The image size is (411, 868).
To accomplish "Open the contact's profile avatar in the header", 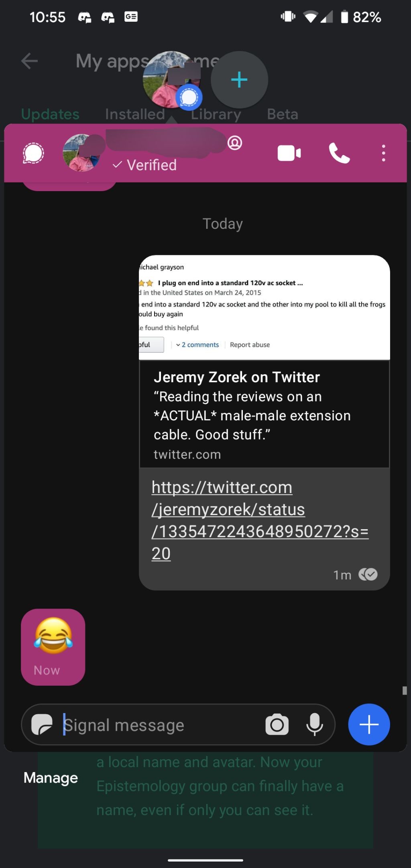I will click(82, 153).
